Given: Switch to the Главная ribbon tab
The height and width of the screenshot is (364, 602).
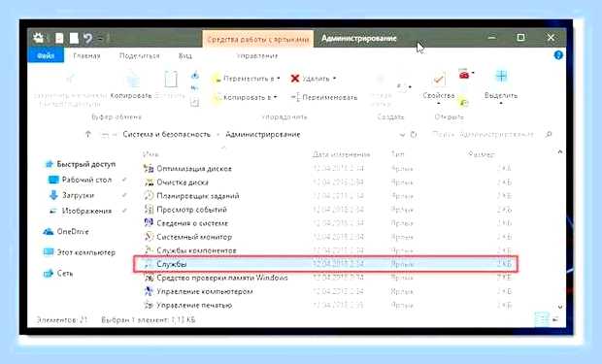Looking at the screenshot, I should pyautogui.click(x=86, y=55).
